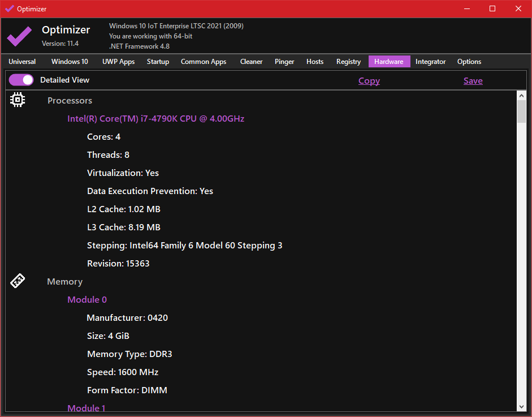532x417 pixels.
Task: Select the Module 1 tree item
Action: (x=86, y=408)
